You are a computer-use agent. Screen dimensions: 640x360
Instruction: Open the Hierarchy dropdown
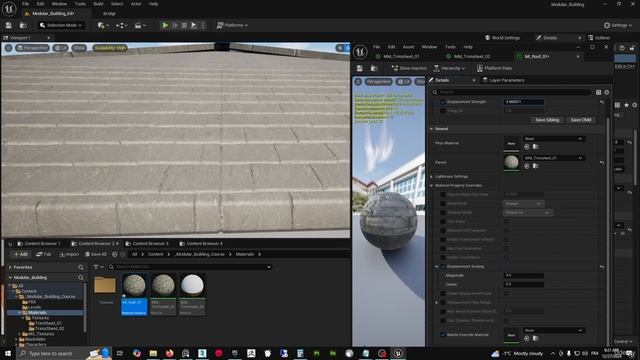click(449, 68)
